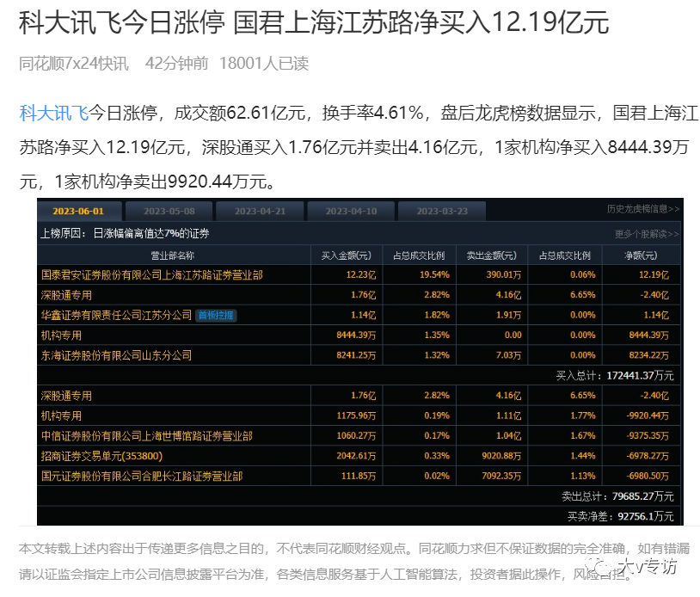
Task: Switch to the 2023-04-21 tab
Action: 260,211
